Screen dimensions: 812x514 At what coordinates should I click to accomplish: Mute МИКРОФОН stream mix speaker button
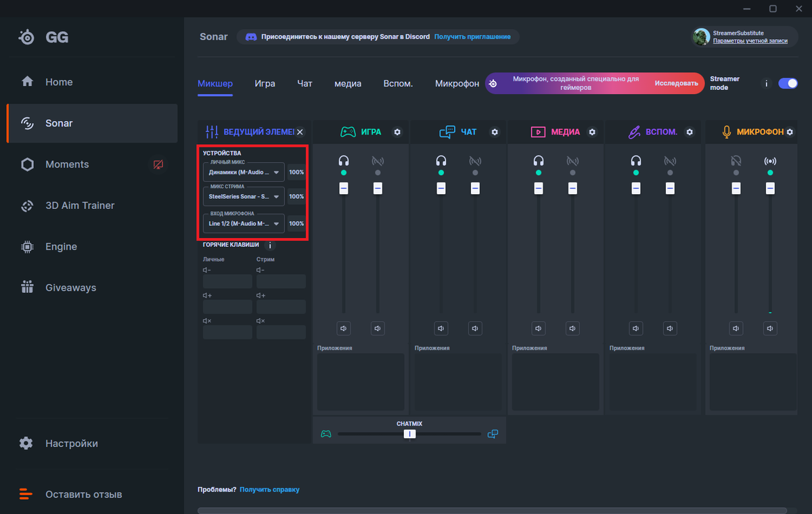[x=770, y=328]
